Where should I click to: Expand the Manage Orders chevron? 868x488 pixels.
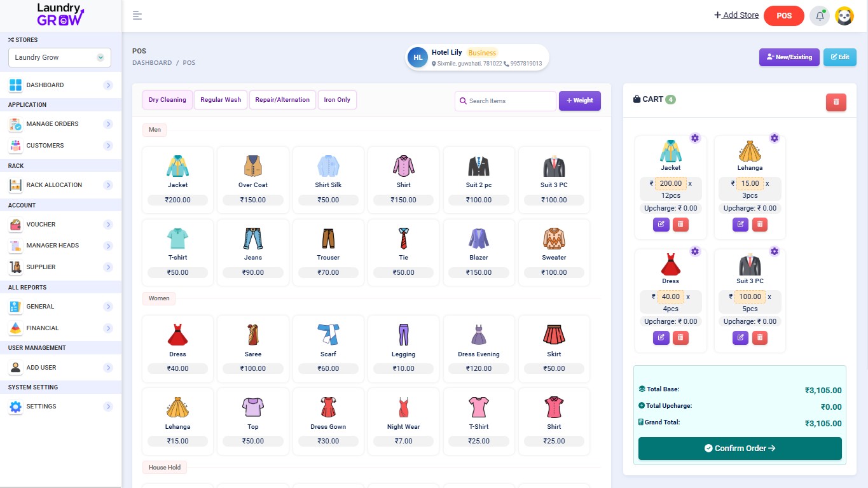tap(108, 124)
